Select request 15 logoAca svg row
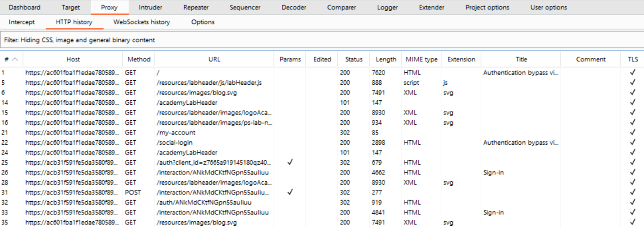 coord(322,113)
